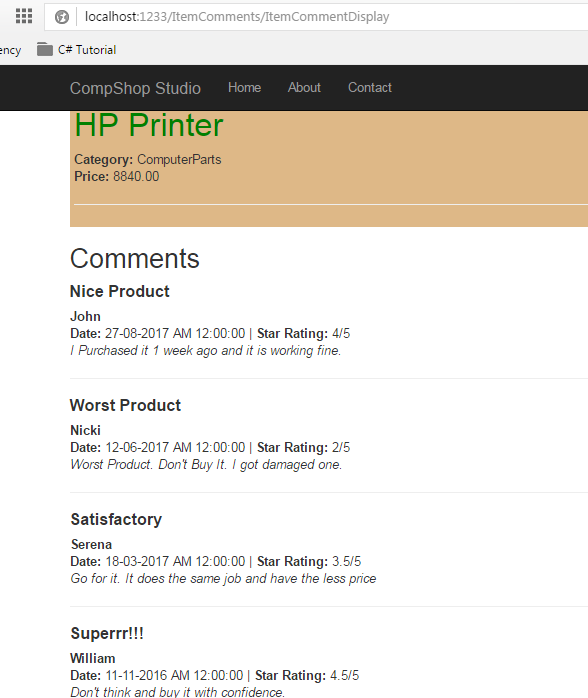
Task: Go to the Home nav item
Action: coord(244,87)
